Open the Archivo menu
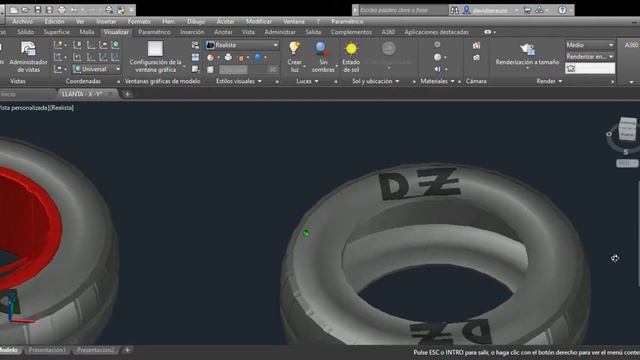Screen dimensions: 640x360 [x=22, y=21]
